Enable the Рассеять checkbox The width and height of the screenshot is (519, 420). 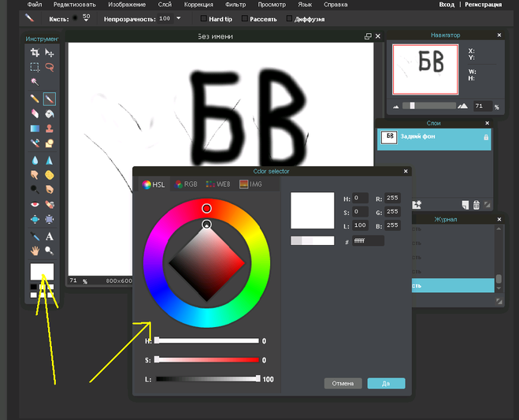[245, 19]
